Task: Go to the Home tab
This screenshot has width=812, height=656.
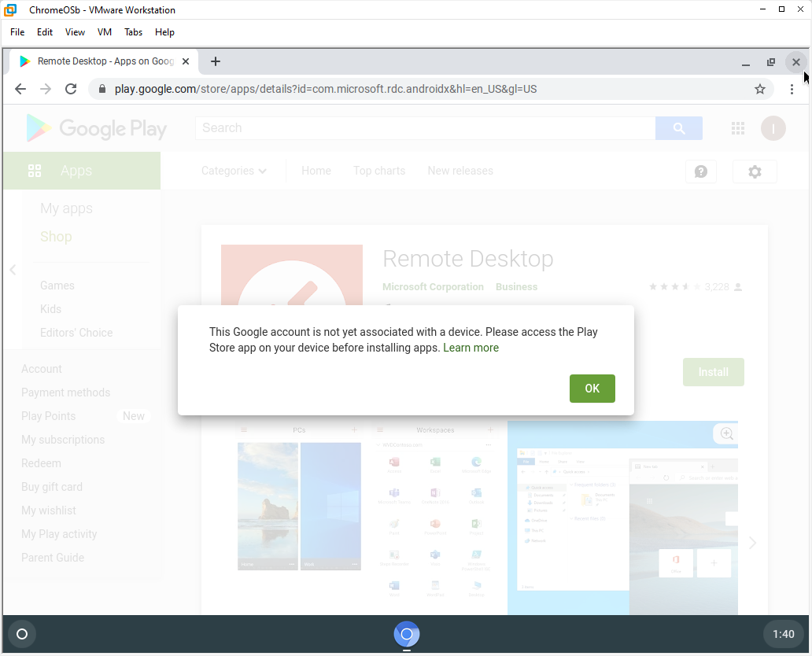Action: 316,171
